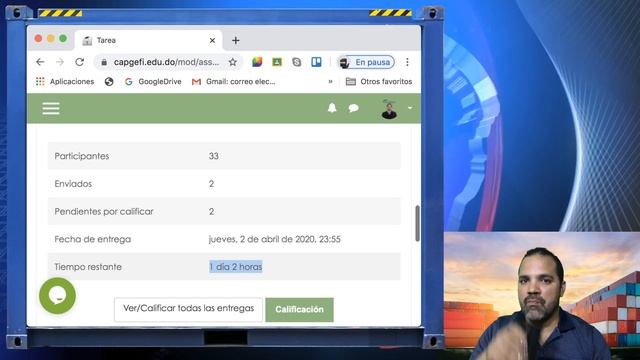Click the Fecha de entrega label
Viewport: 640px width, 360px height.
(x=93, y=239)
